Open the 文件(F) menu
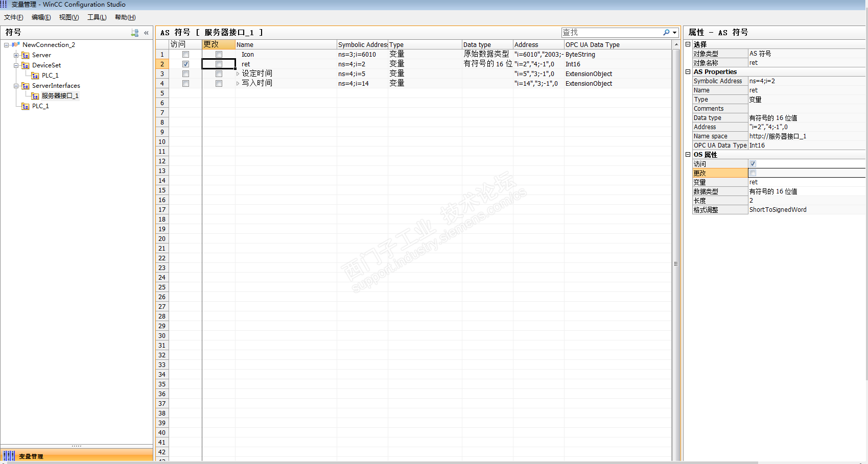This screenshot has height=464, width=868. [x=14, y=17]
